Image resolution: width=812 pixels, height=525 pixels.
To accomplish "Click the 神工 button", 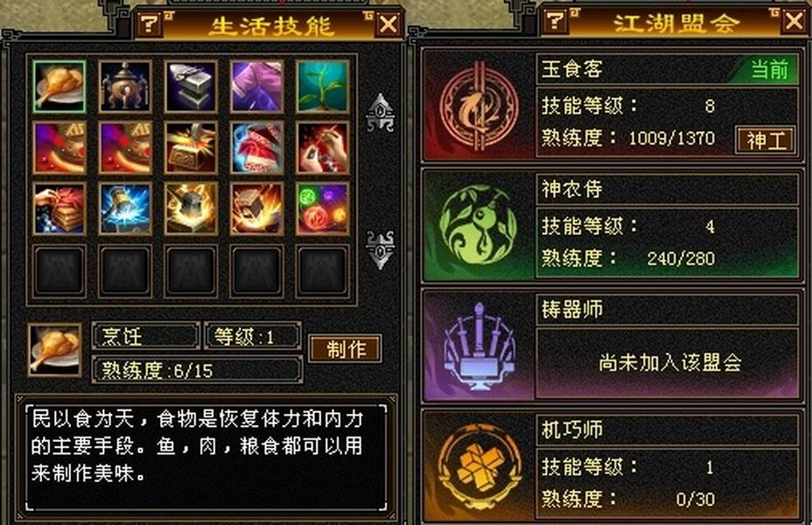I will pos(765,140).
